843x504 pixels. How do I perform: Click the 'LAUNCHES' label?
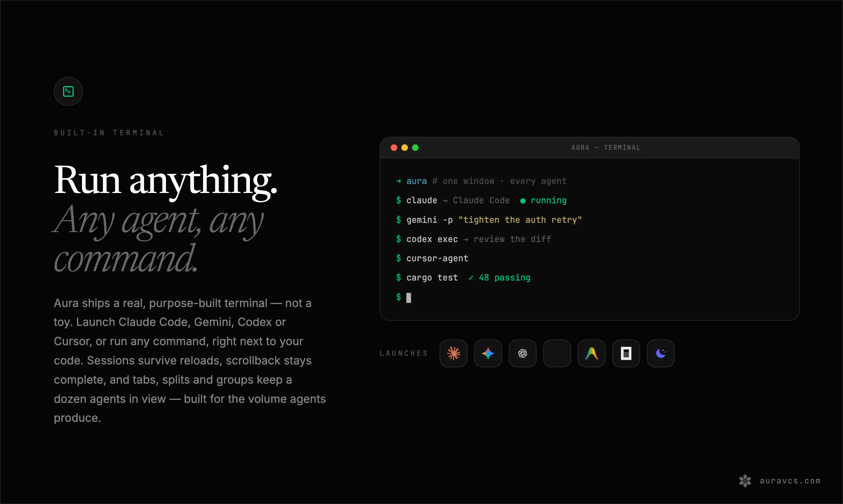click(404, 353)
